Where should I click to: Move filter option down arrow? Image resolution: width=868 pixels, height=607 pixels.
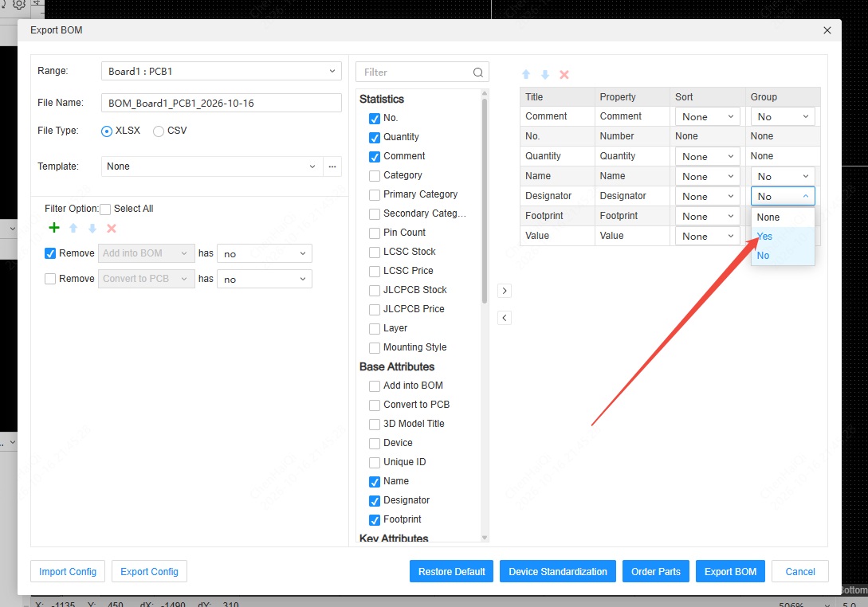pyautogui.click(x=92, y=228)
